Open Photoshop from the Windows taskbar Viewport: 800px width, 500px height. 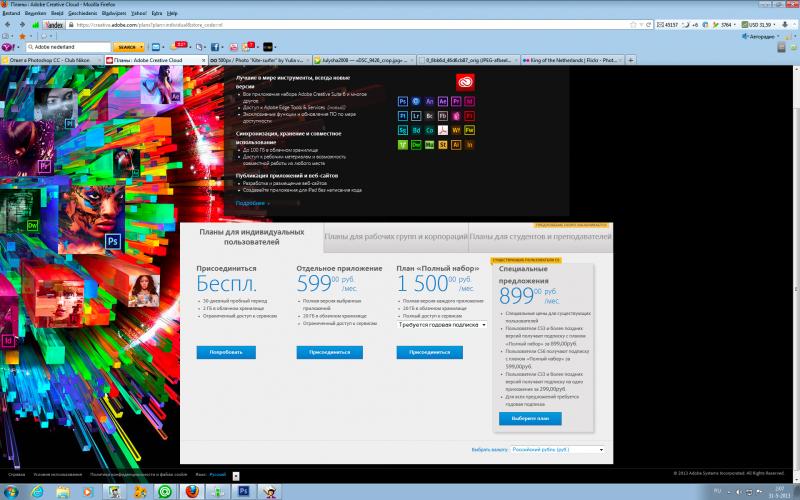[243, 492]
